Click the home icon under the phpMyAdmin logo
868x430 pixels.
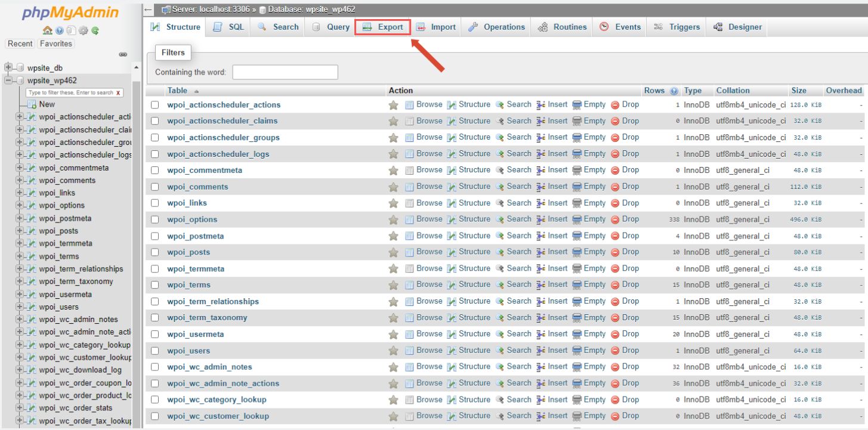pyautogui.click(x=47, y=30)
